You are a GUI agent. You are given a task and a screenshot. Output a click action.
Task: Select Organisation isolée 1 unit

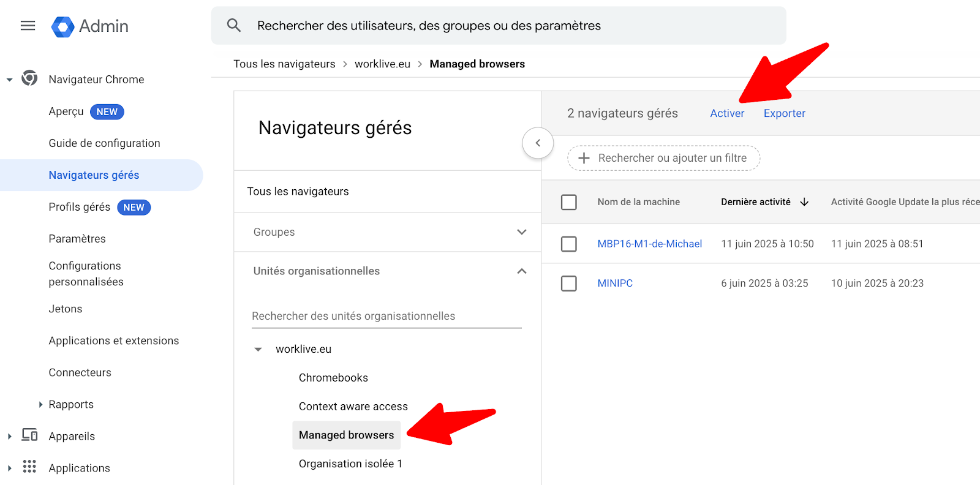click(350, 464)
